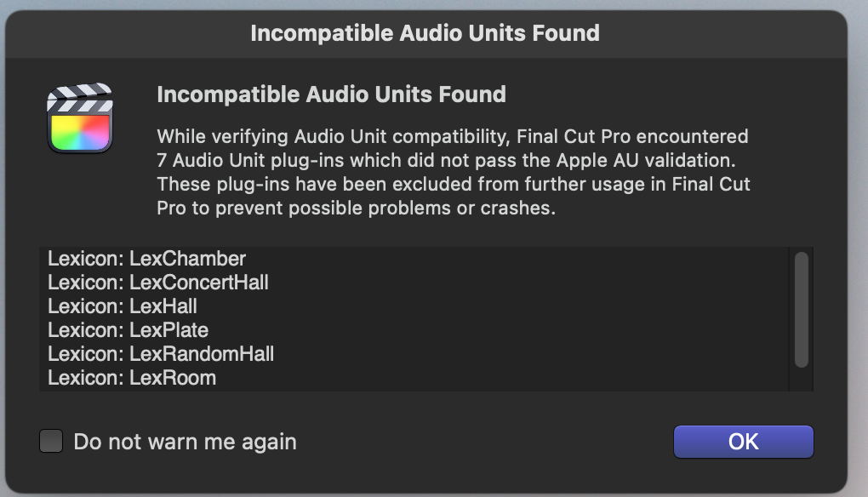Select Lexicon: LexChamber in the list
868x497 pixels.
click(x=146, y=258)
